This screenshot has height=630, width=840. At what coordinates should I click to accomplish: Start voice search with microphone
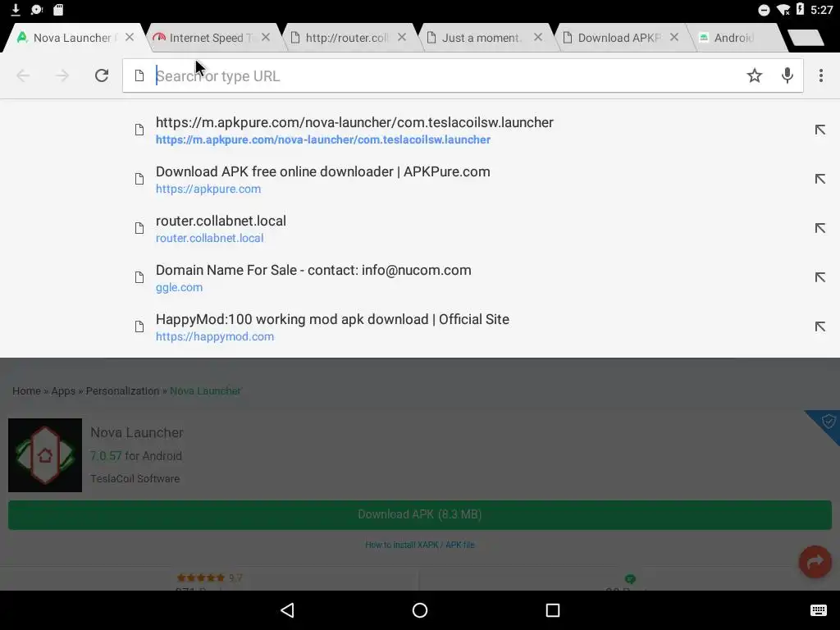click(x=787, y=75)
